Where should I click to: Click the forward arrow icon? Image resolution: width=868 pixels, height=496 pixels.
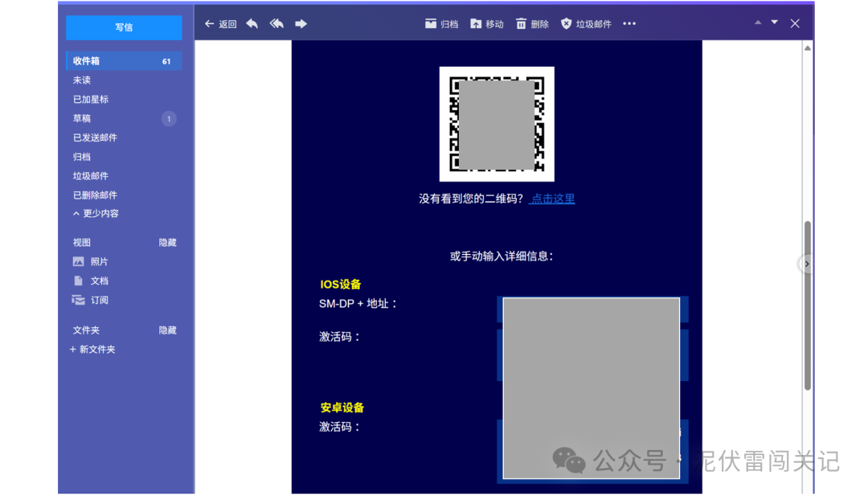pyautogui.click(x=301, y=23)
